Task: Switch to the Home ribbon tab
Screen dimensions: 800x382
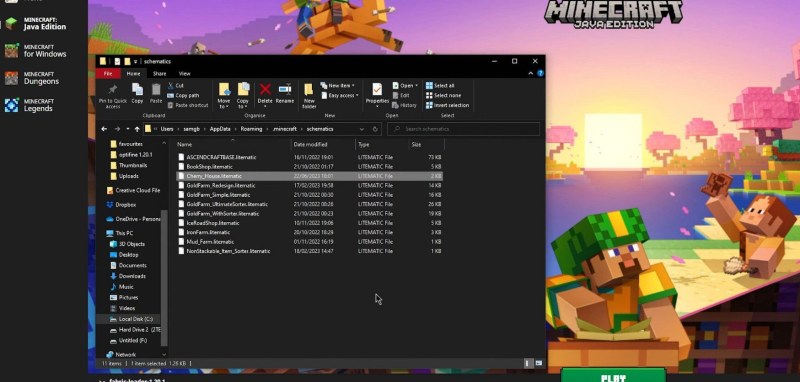Action: pos(133,73)
